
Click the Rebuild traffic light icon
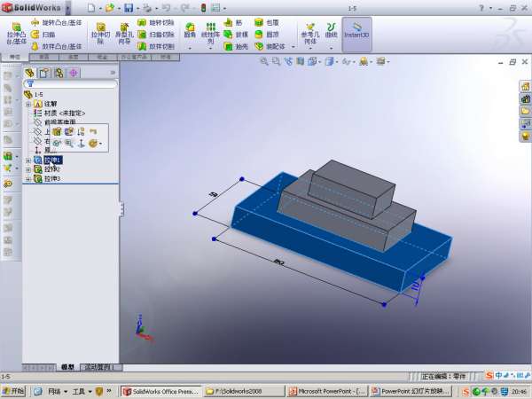tap(203, 8)
